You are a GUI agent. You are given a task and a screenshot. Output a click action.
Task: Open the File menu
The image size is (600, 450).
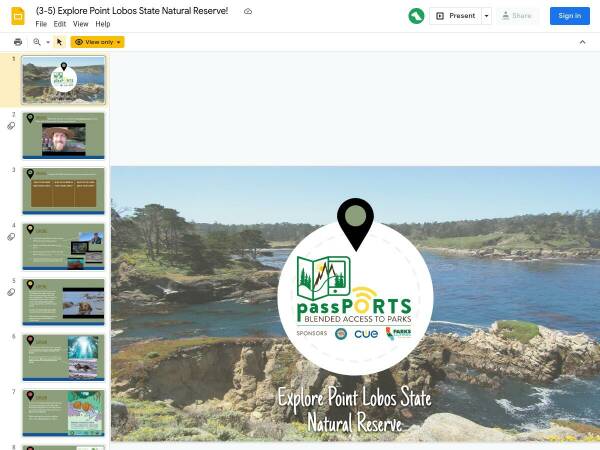[41, 24]
